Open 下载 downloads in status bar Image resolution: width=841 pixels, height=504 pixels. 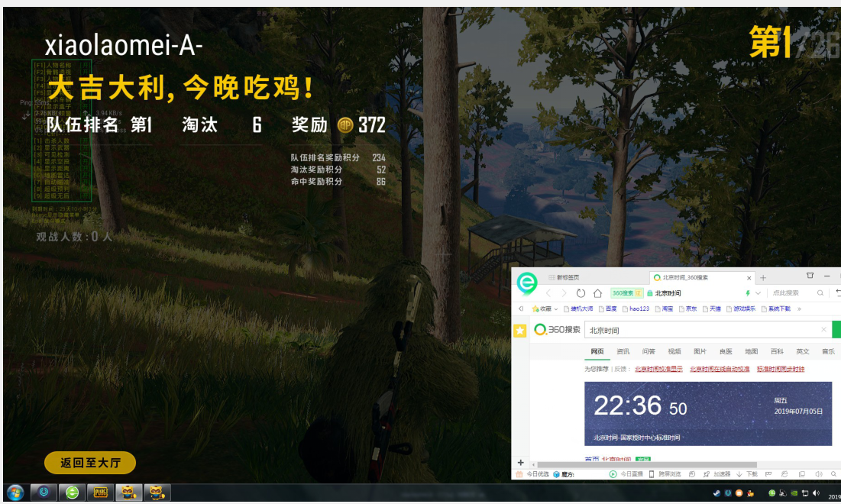(747, 474)
